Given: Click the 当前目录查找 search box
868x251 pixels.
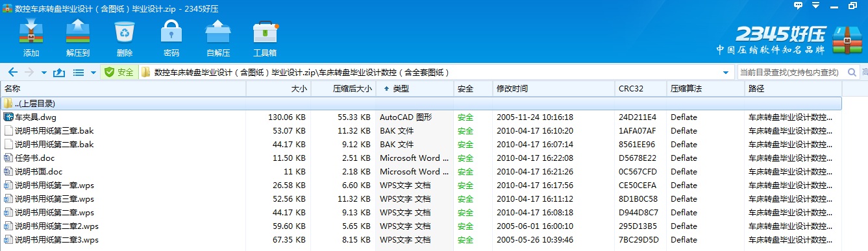Looking at the screenshot, I should pyautogui.click(x=790, y=72).
